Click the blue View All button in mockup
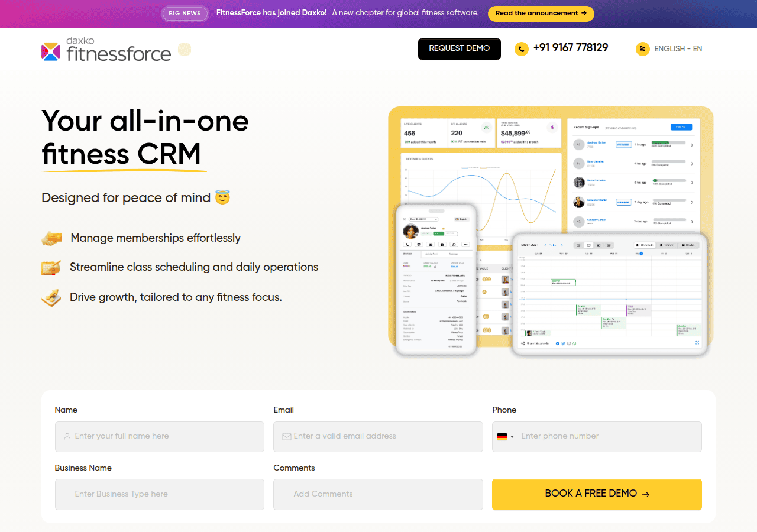Screen dimensions: 757x532 pos(681,127)
